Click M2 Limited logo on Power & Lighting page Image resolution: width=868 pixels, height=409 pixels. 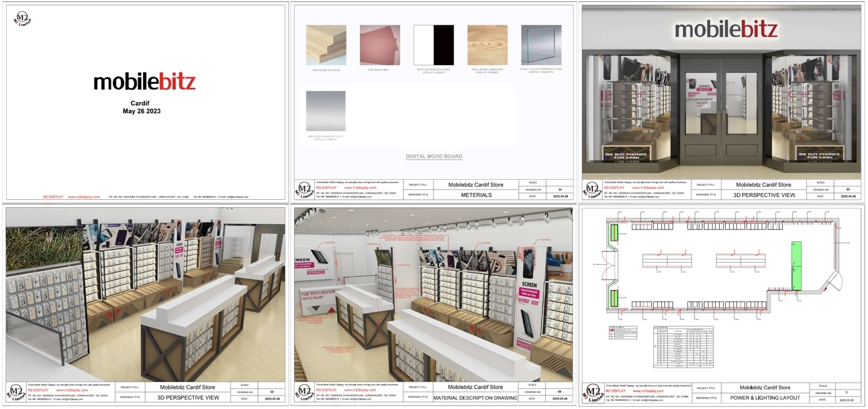pos(592,392)
